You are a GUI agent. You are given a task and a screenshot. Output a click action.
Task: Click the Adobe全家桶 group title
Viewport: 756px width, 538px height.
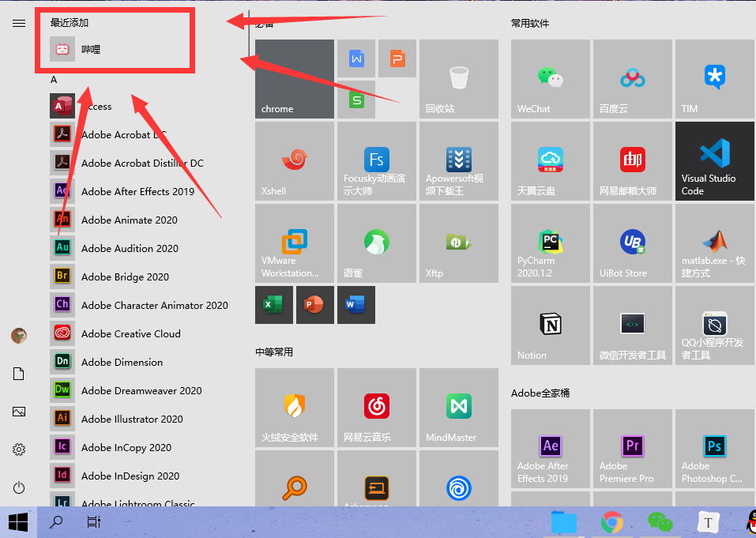[540, 393]
